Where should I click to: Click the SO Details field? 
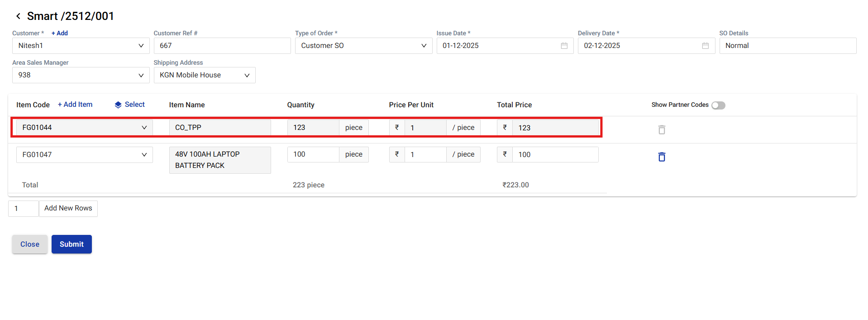787,46
